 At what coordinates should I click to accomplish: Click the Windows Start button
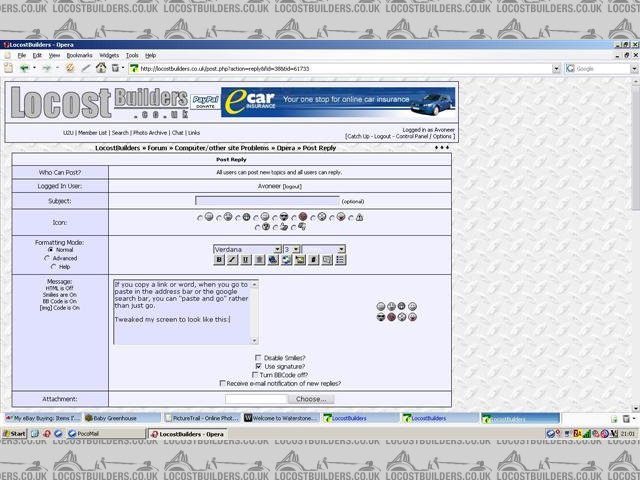(x=15, y=434)
